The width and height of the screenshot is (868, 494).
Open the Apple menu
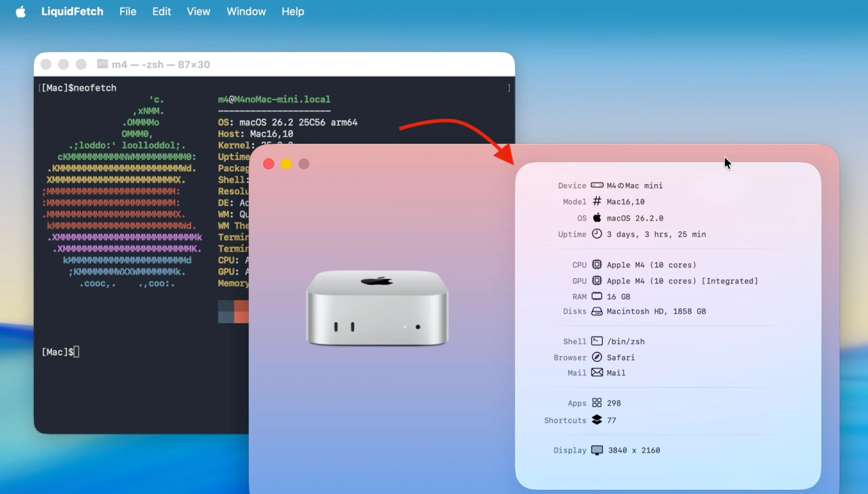tap(20, 12)
